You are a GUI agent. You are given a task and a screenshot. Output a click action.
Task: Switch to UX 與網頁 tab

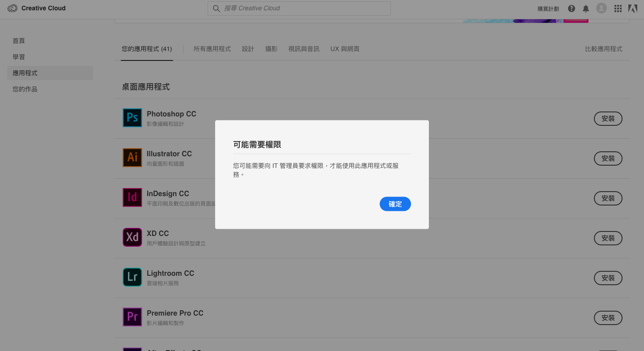point(345,49)
